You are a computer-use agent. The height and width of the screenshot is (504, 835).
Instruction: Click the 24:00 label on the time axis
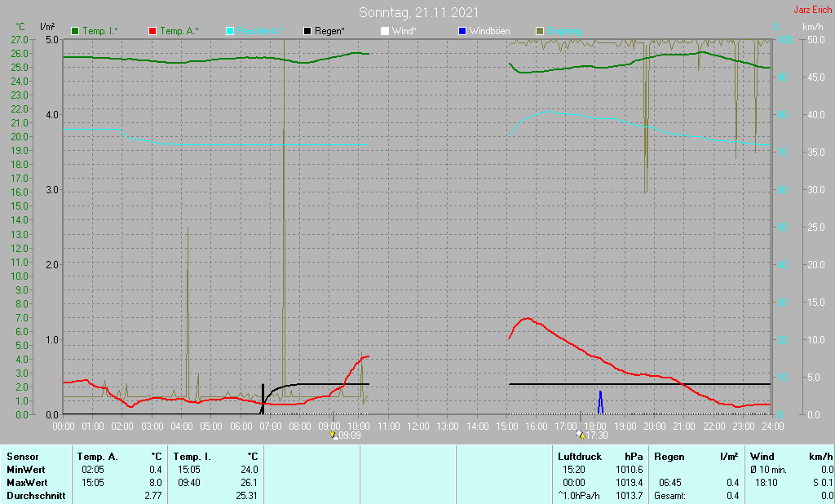[773, 427]
